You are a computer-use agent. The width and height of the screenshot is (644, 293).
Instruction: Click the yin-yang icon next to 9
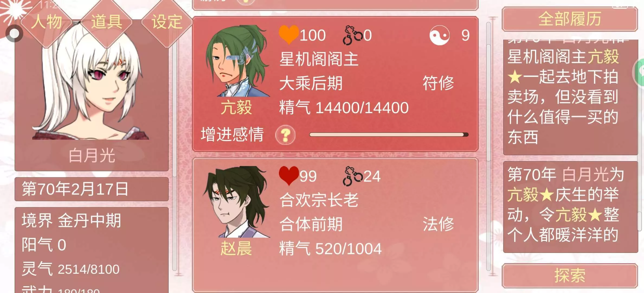439,35
